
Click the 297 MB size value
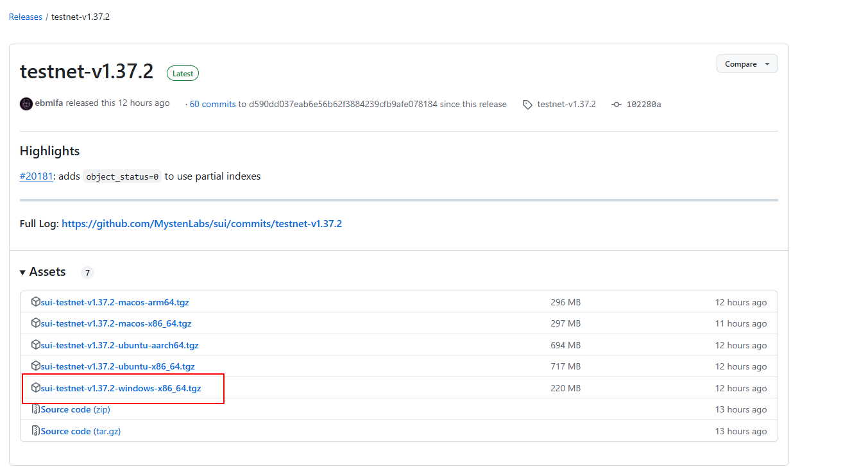coord(565,323)
